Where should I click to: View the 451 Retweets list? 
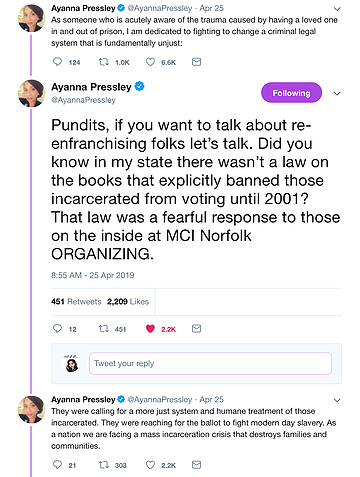point(76,302)
